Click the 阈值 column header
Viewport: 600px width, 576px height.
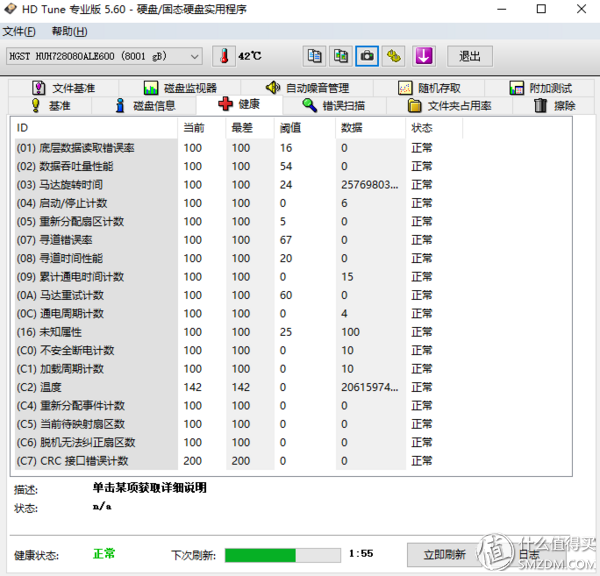coord(305,128)
